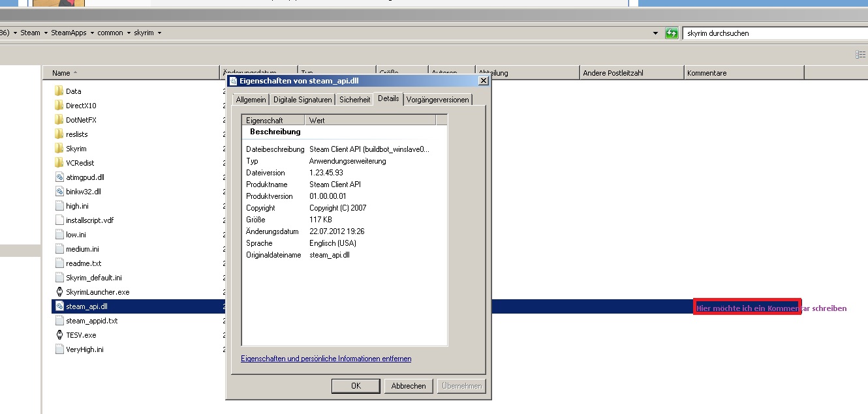
Task: Click the binkw32.dll file icon
Action: (x=59, y=191)
